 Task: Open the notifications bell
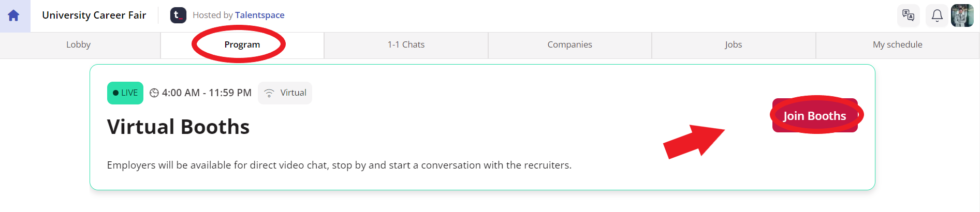pos(937,16)
